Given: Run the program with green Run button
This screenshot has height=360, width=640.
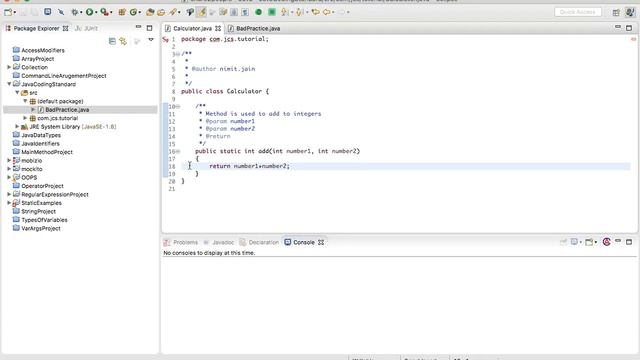Looking at the screenshot, I should click(x=89, y=12).
